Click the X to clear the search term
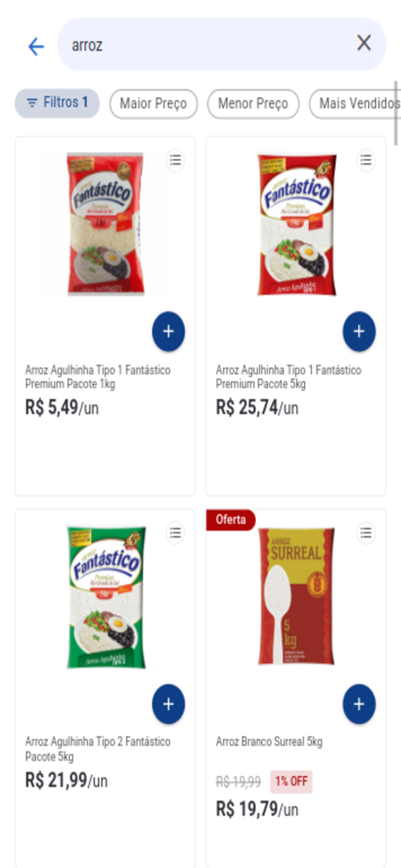The width and height of the screenshot is (401, 868). click(365, 43)
